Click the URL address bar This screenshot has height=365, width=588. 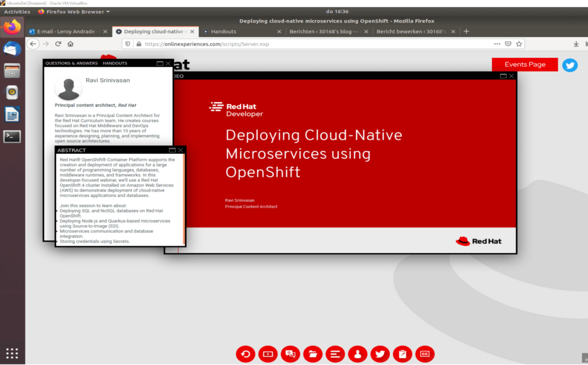316,44
